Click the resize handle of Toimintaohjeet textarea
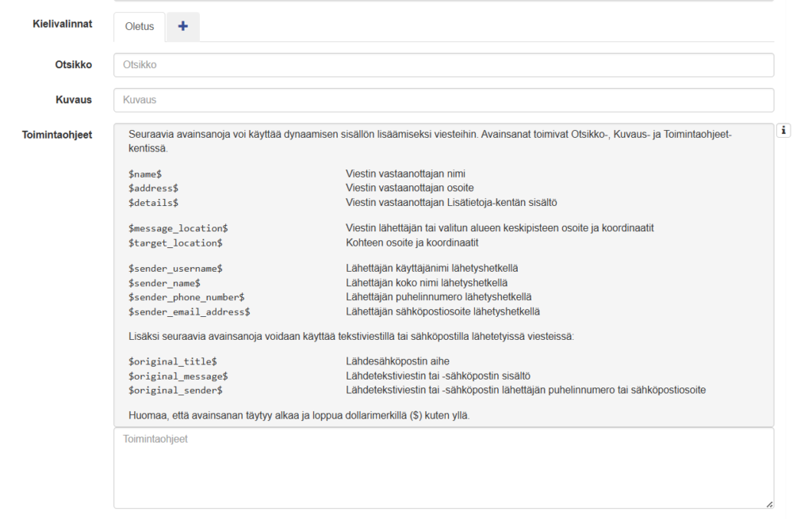 tap(769, 504)
